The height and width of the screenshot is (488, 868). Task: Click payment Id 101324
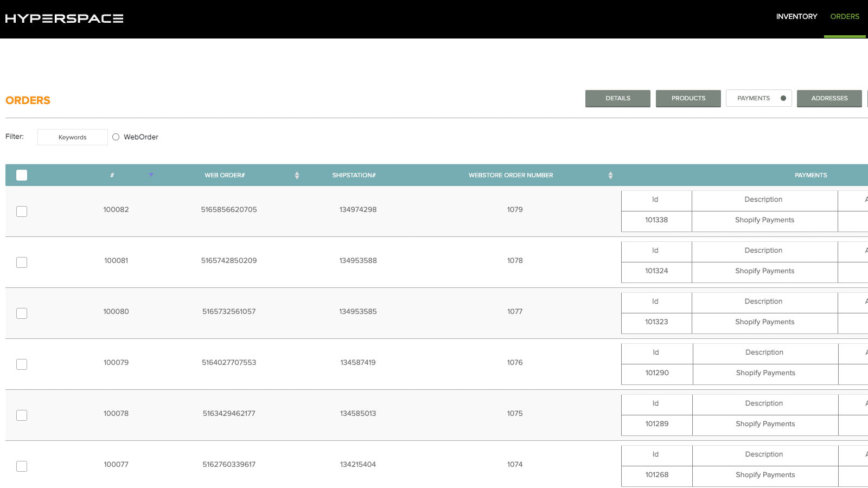[656, 271]
